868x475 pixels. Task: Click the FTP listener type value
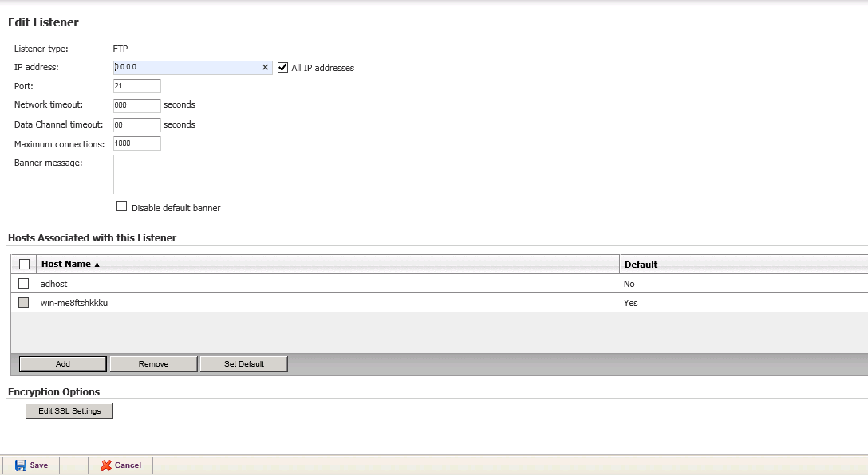click(x=120, y=49)
